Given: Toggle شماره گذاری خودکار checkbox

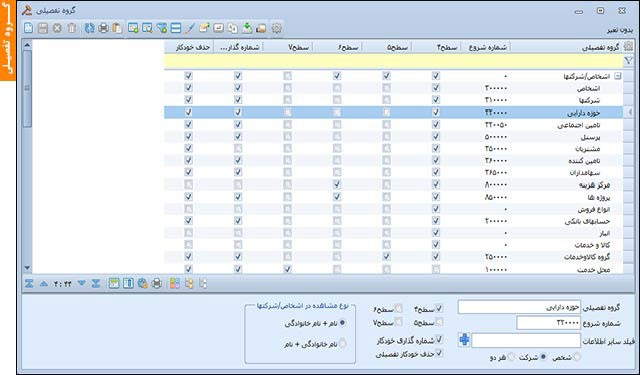Looking at the screenshot, I should click(439, 339).
